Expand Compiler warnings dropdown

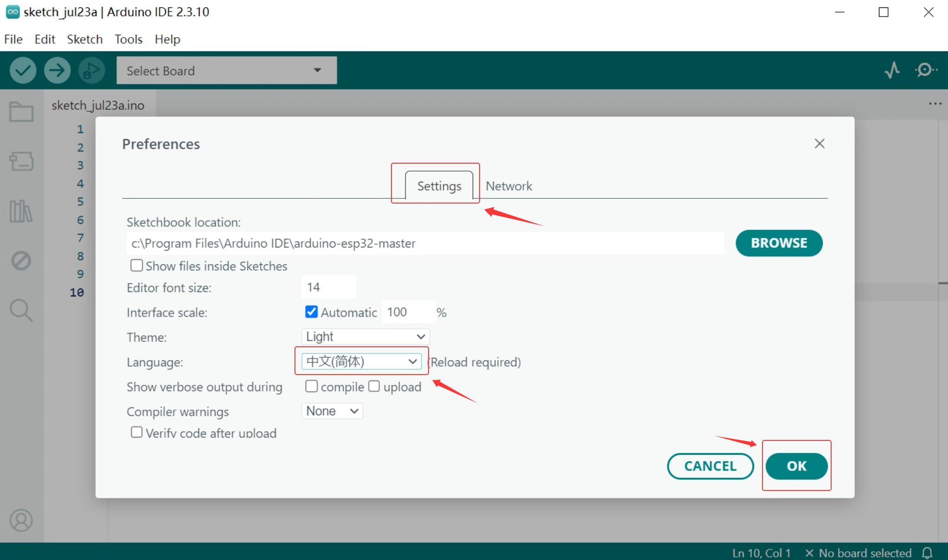[332, 411]
